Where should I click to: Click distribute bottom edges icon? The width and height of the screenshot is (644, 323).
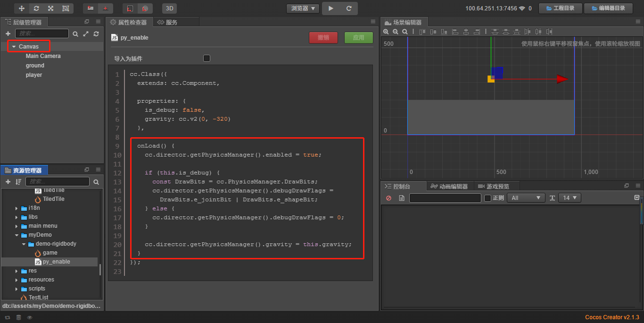click(517, 32)
